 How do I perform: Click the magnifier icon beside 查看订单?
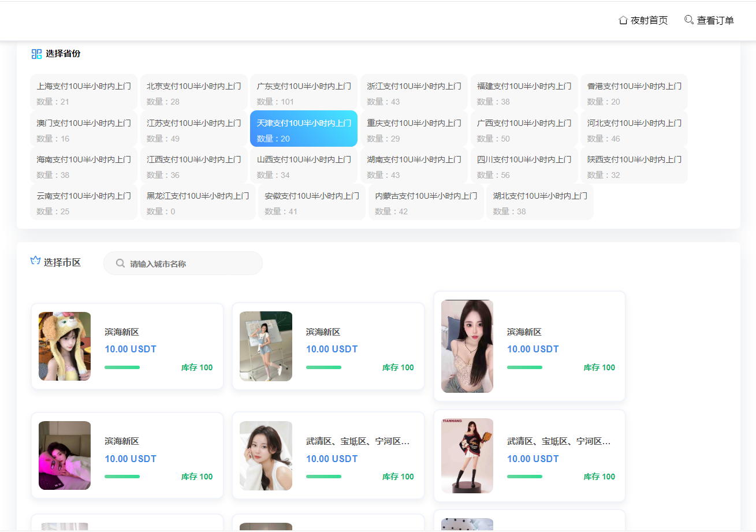click(688, 19)
